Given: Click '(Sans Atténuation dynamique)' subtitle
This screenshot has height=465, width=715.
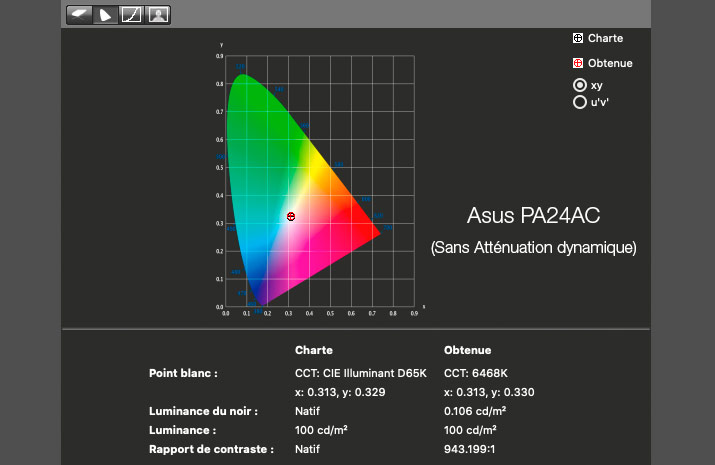Looking at the screenshot, I should [x=534, y=248].
